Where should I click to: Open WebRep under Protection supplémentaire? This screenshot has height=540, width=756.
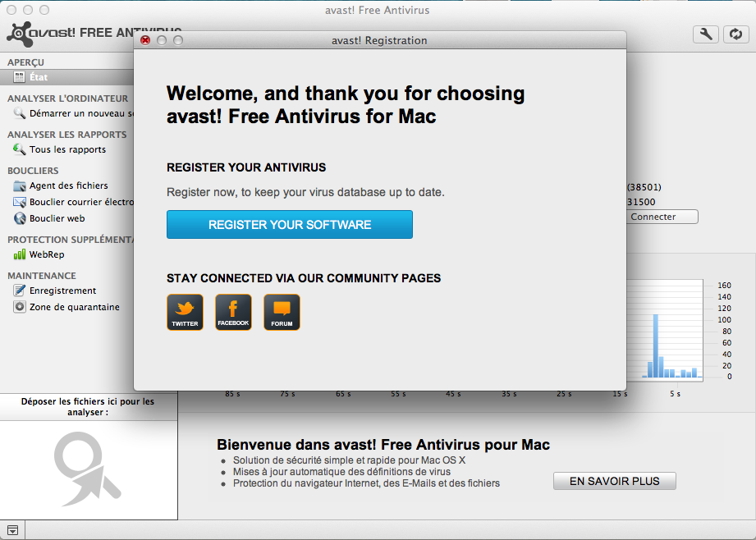[x=67, y=254]
